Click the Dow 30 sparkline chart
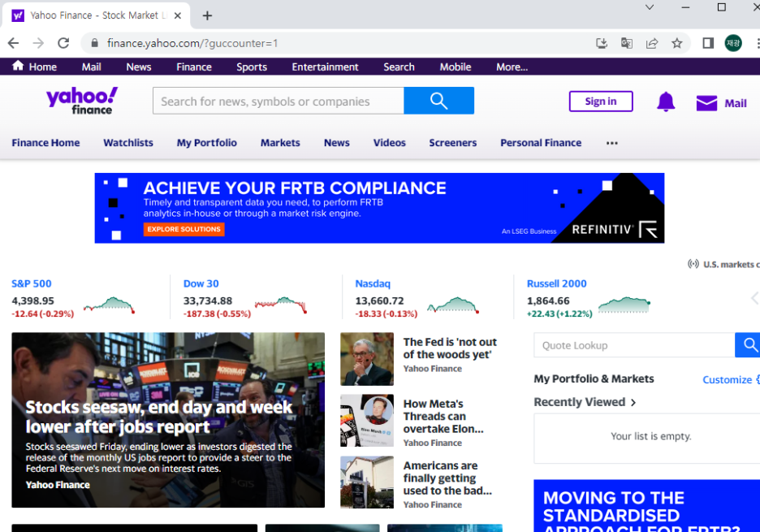This screenshot has width=760, height=532. [x=281, y=305]
